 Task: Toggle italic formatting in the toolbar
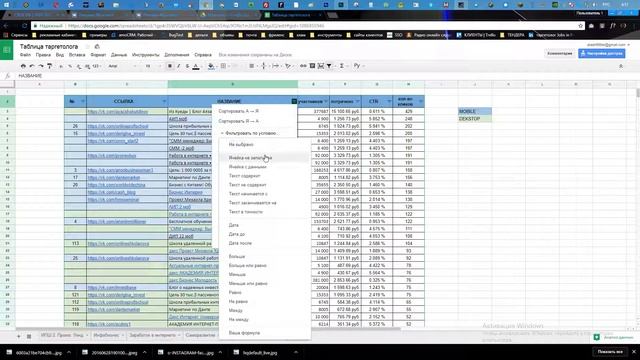pos(178,66)
